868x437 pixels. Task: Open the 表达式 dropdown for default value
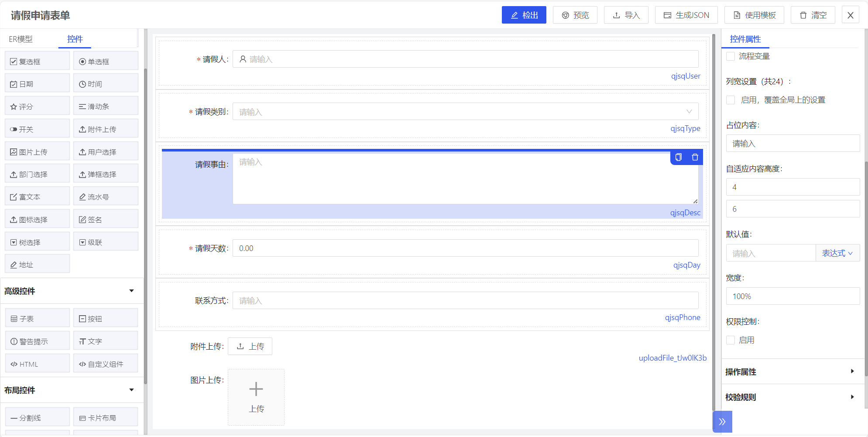coord(837,253)
